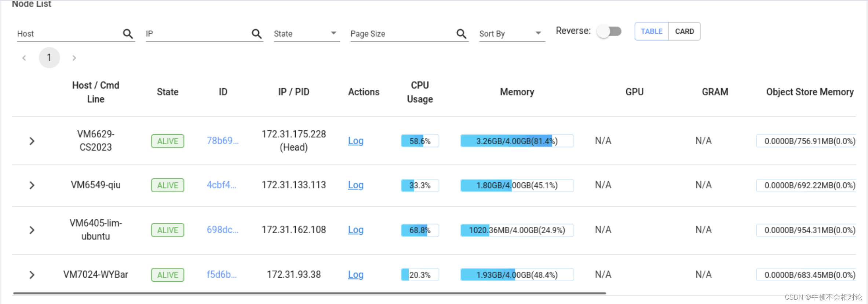This screenshot has height=304, width=868.
Task: Click the ALIVE badge for VM6629-CS2023
Action: [168, 141]
